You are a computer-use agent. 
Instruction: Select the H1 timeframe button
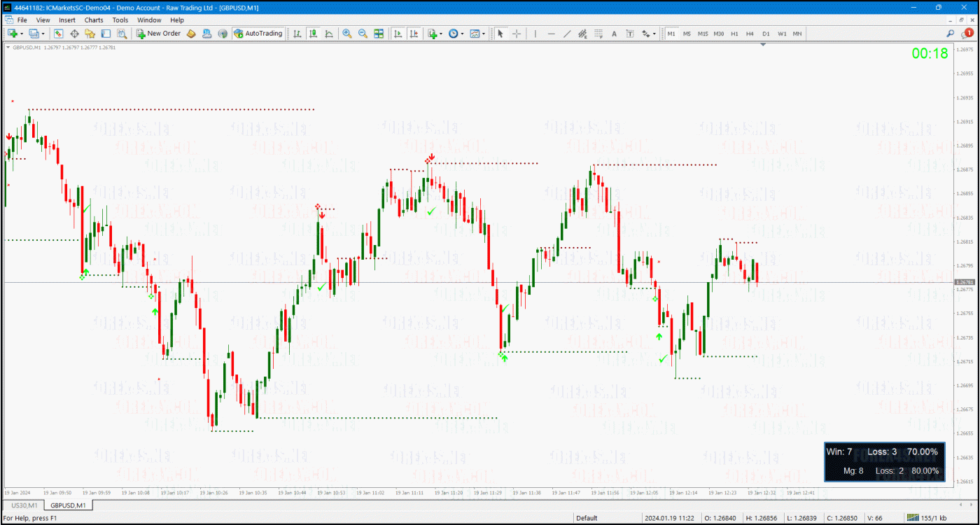pos(734,34)
